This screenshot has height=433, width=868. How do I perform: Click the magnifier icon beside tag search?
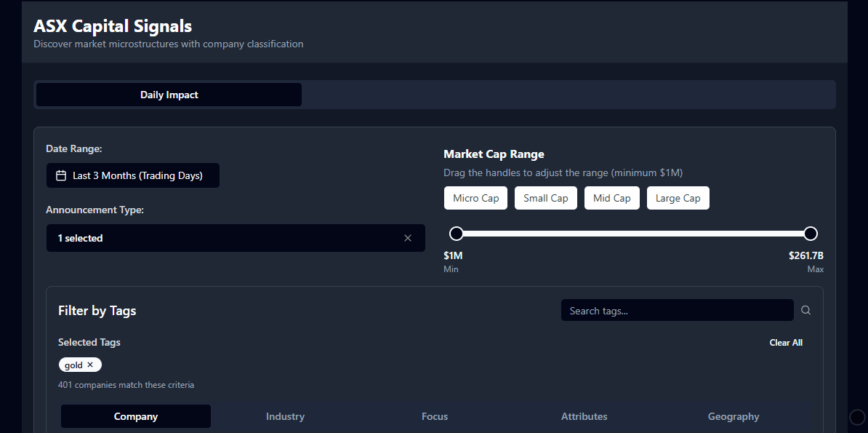[x=806, y=311]
